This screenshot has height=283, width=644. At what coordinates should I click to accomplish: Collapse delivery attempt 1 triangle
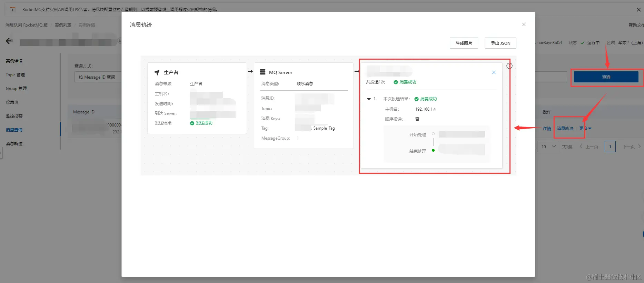click(369, 99)
